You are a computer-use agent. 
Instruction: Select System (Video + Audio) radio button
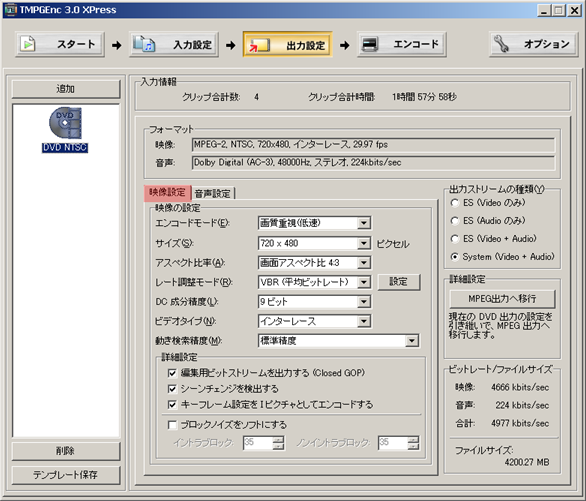pos(454,257)
